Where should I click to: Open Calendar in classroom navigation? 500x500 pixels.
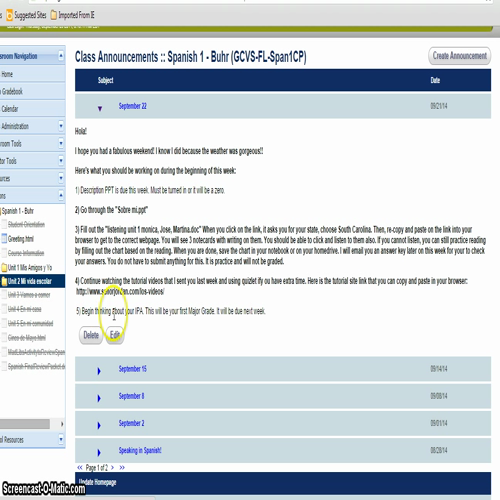(10, 109)
